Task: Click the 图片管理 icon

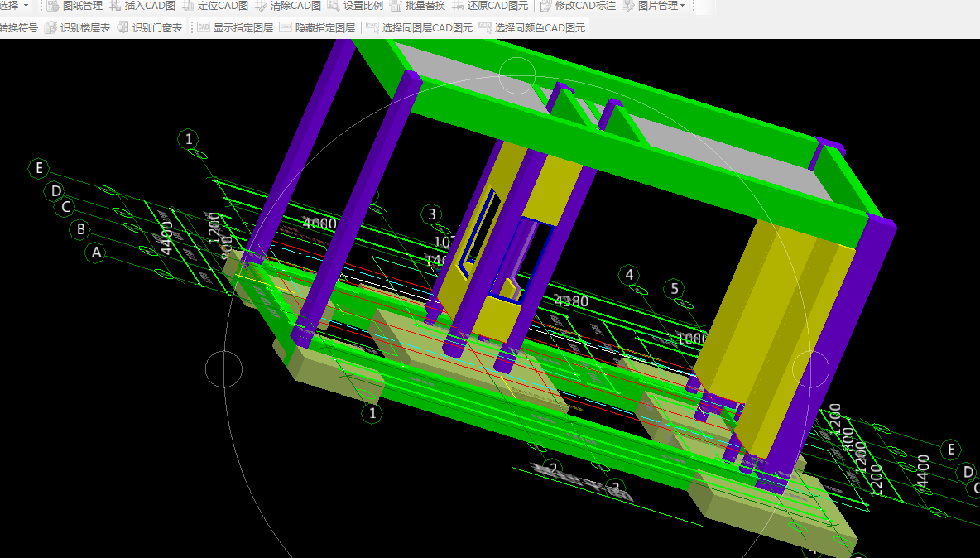Action: coord(628,6)
